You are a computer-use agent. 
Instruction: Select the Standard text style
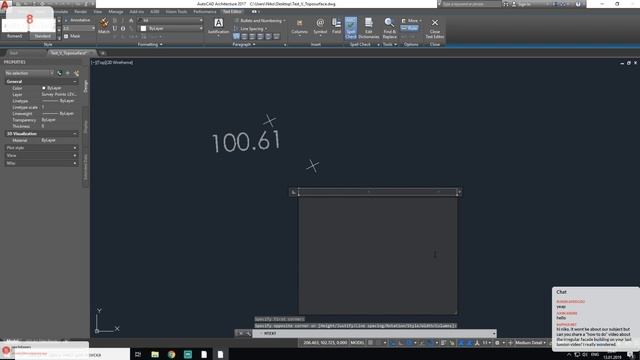click(x=42, y=36)
